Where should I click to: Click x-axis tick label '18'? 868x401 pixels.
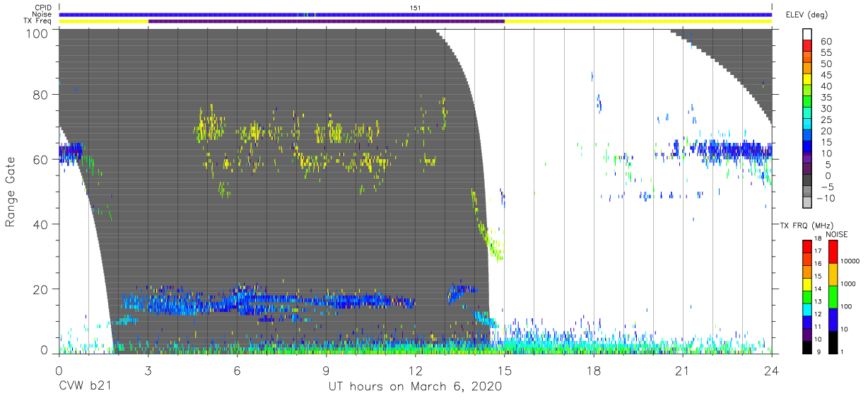click(x=594, y=371)
